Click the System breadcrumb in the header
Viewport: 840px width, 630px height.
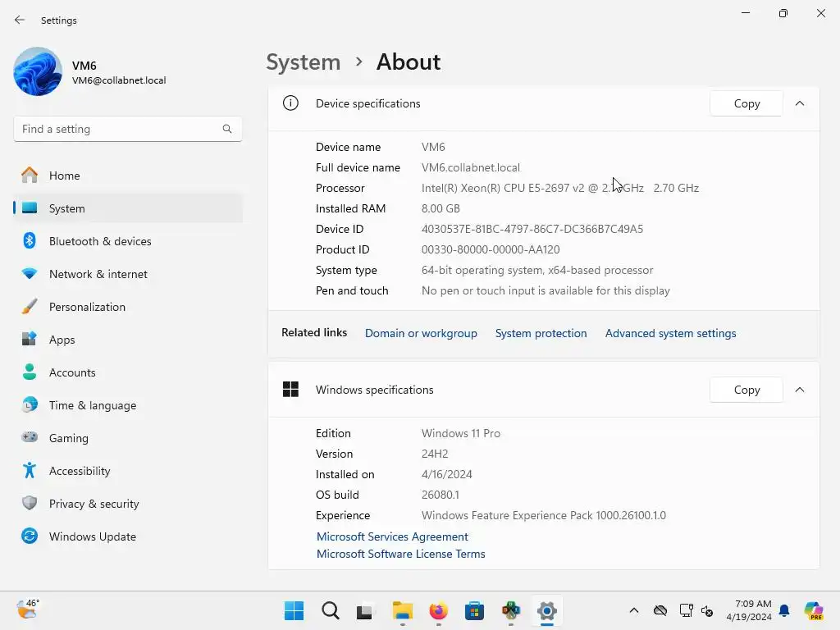[304, 62]
